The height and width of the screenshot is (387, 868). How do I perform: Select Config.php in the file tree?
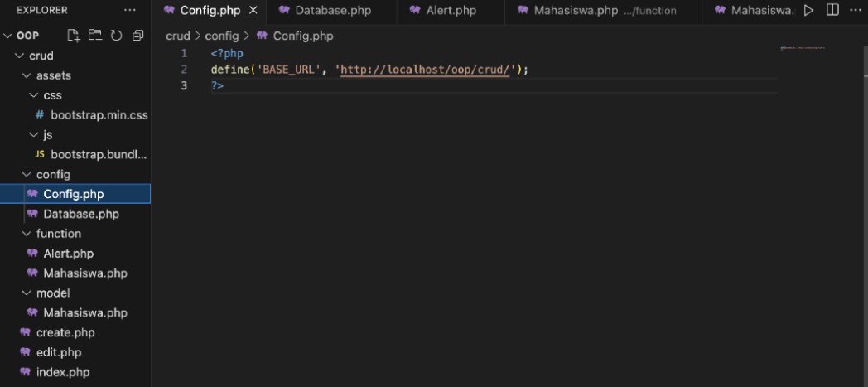pos(75,194)
